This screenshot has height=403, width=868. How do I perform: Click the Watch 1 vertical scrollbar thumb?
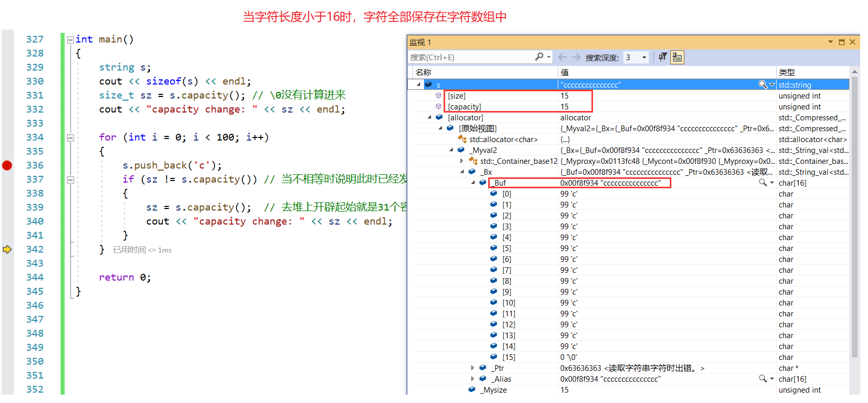[855, 217]
